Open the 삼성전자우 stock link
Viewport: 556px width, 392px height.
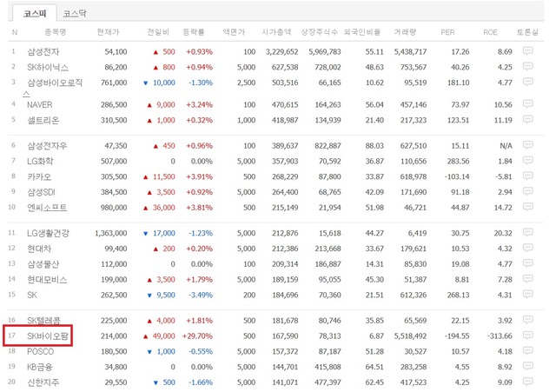[x=47, y=146]
